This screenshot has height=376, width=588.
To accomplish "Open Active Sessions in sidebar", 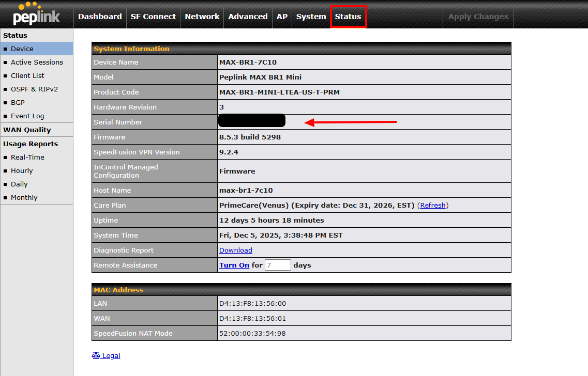I will coord(36,62).
